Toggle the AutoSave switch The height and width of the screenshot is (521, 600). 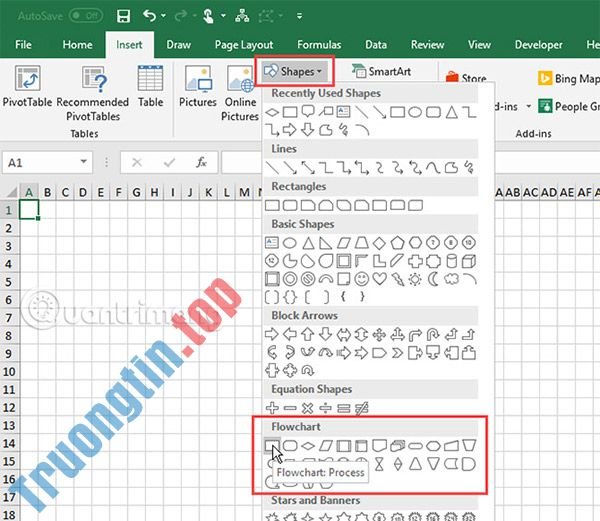click(x=86, y=16)
